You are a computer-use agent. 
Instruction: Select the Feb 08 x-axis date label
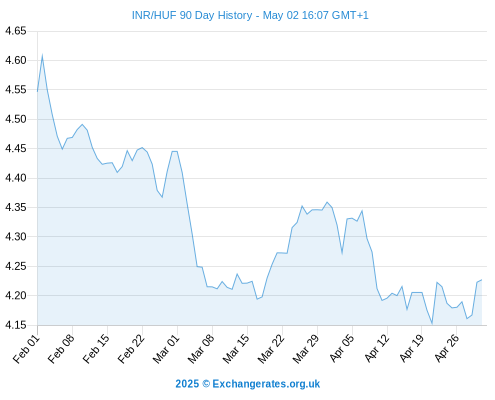62,349
